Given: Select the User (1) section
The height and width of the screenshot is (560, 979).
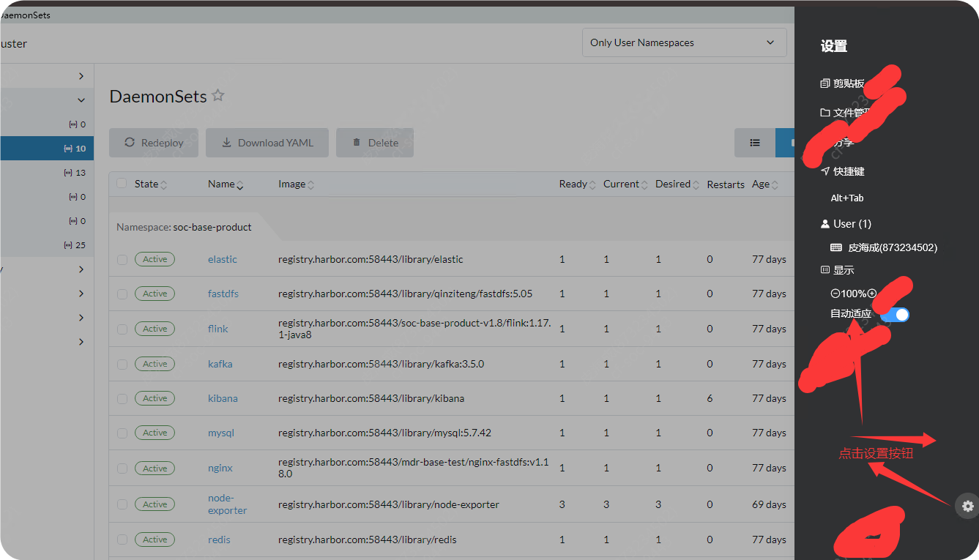Looking at the screenshot, I should [x=846, y=223].
